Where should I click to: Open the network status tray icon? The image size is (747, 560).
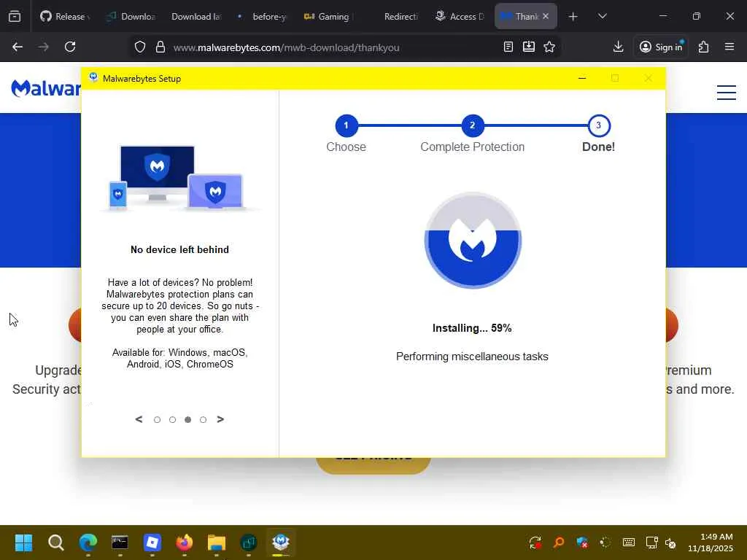[x=651, y=542]
